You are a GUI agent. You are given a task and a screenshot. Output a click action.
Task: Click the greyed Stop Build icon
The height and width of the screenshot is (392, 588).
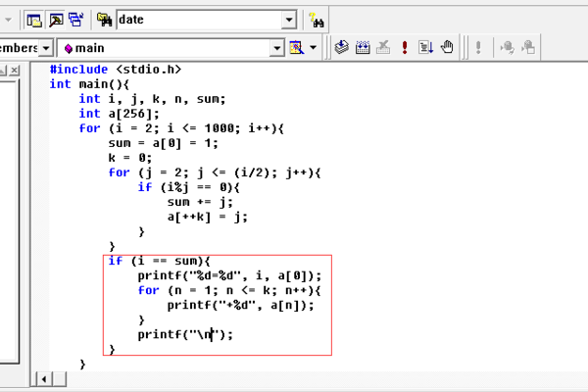383,48
